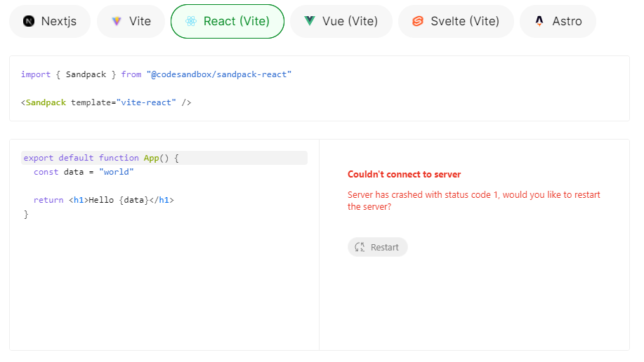Click the import Sandpack code line

tap(156, 74)
